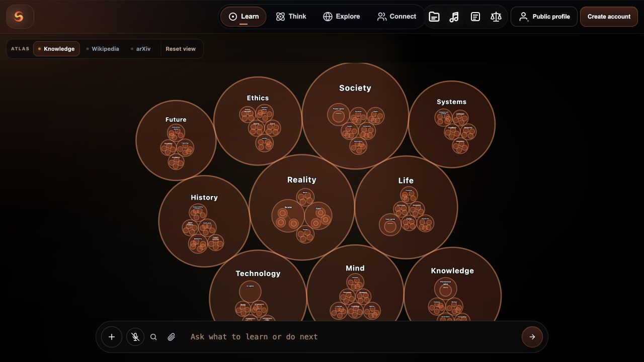
Task: Select the Wikipedia atlas option
Action: tap(103, 49)
